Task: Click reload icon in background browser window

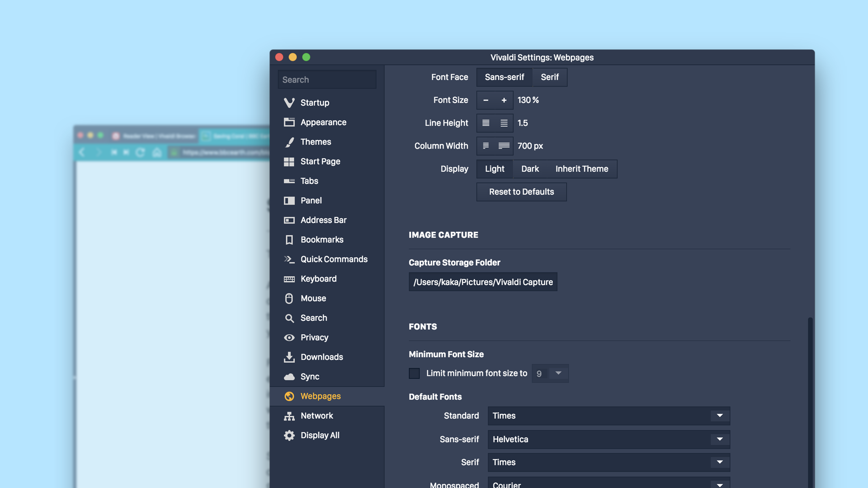Action: coord(140,153)
